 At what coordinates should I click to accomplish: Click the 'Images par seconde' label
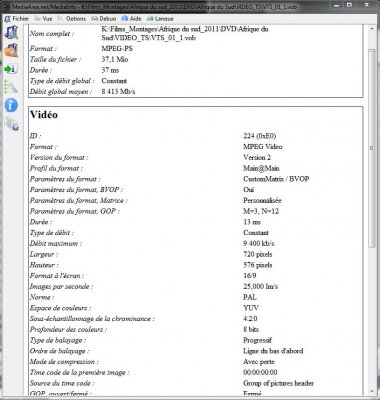tap(61, 286)
